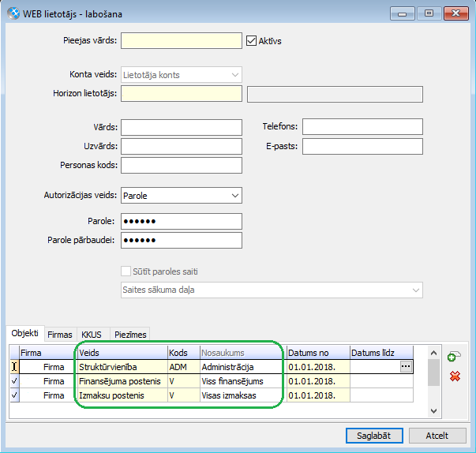The width and height of the screenshot is (476, 453).
Task: Click into the Uzvārds field
Action: pos(182,146)
